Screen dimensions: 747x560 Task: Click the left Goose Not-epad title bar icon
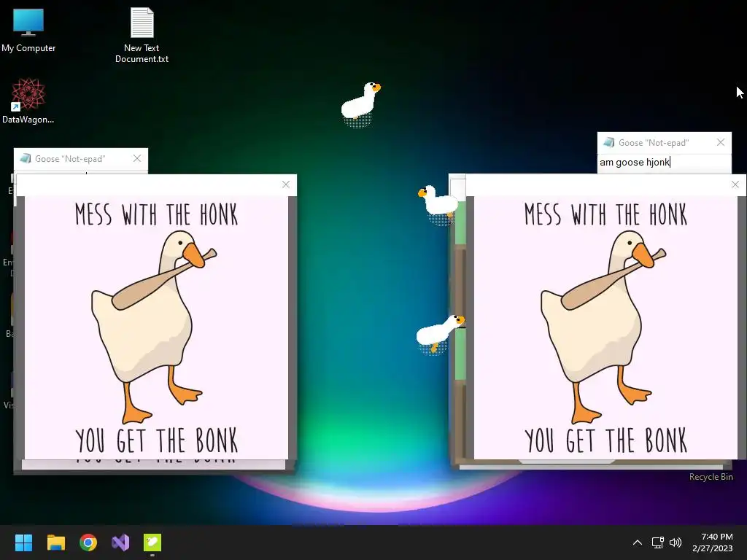click(x=26, y=158)
